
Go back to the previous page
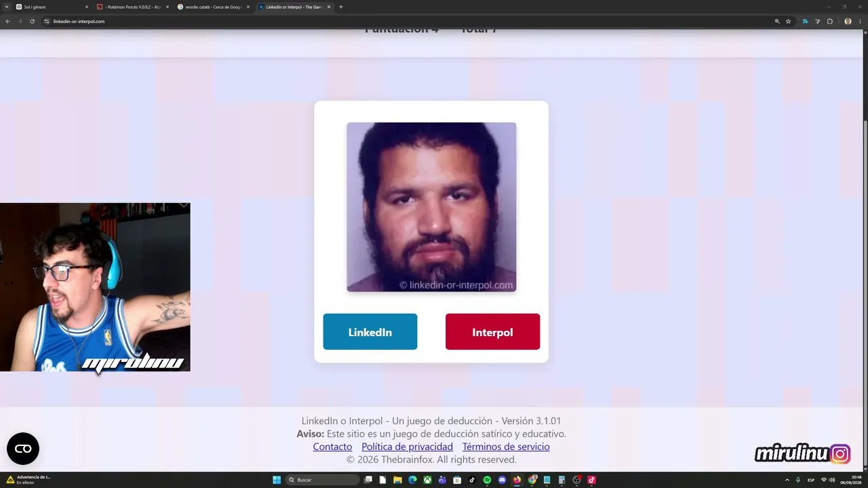[x=7, y=21]
